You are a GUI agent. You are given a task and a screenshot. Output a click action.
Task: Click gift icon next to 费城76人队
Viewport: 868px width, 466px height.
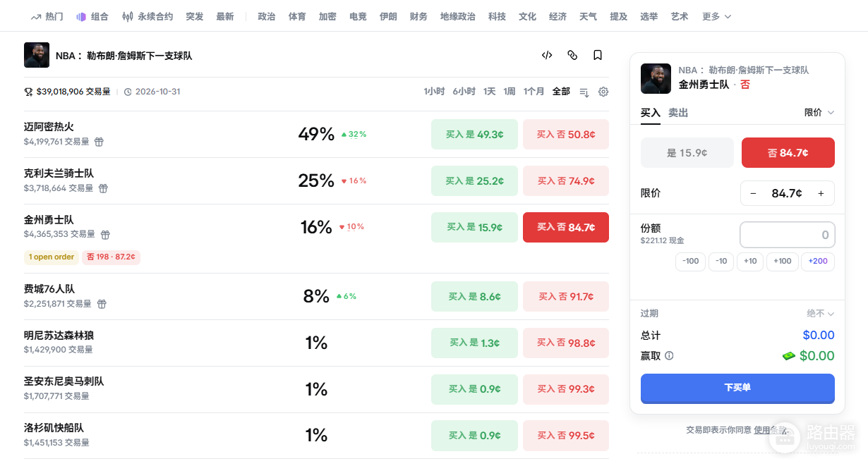coord(102,304)
